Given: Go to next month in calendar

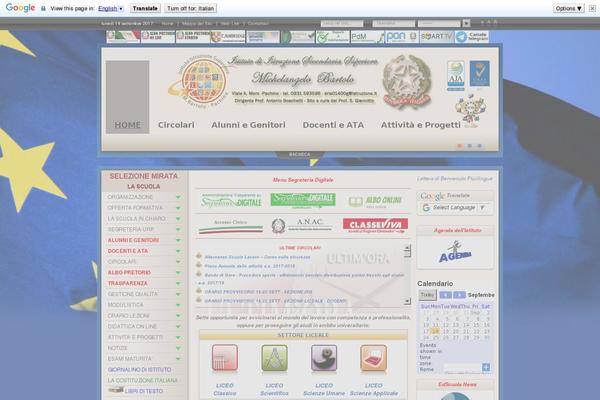Looking at the screenshot, I should point(459,295).
